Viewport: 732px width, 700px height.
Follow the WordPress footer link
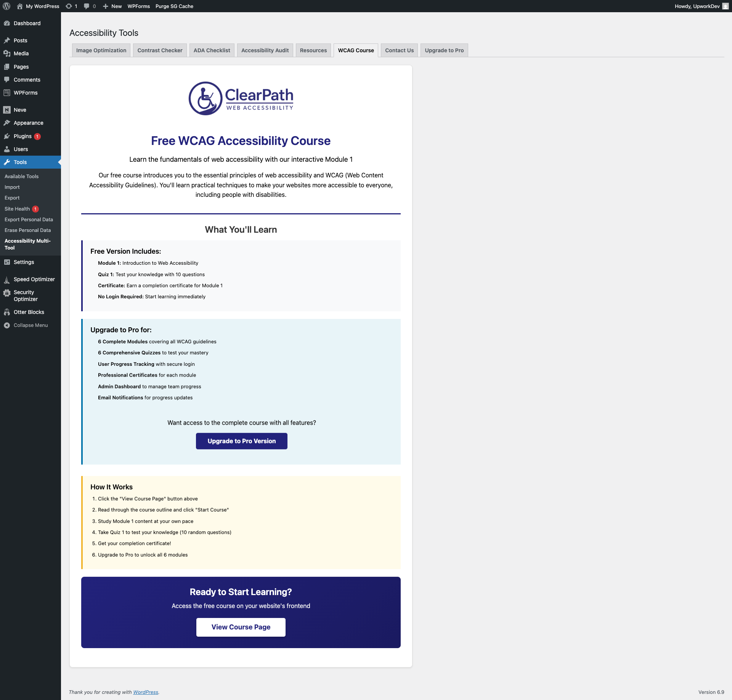coord(146,692)
